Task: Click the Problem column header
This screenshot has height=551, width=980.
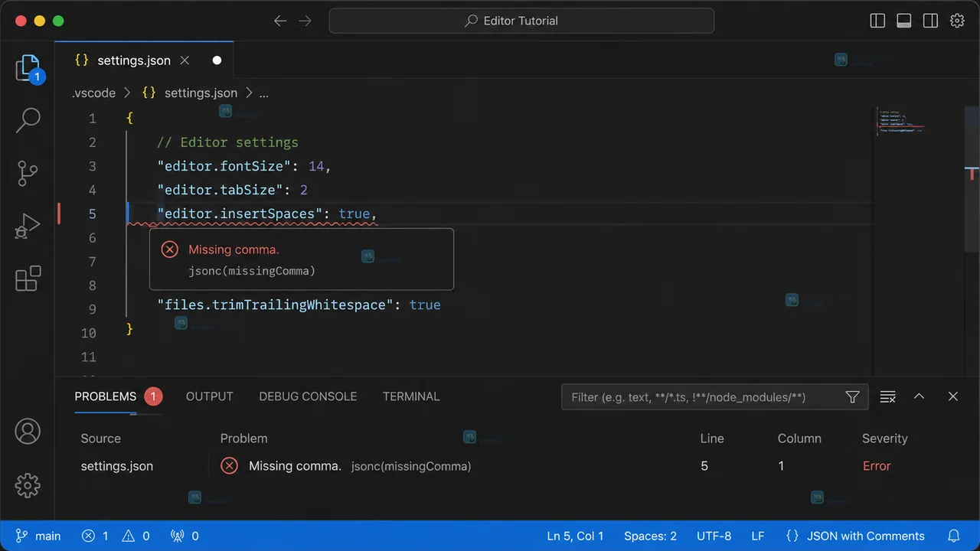Action: 244,439
